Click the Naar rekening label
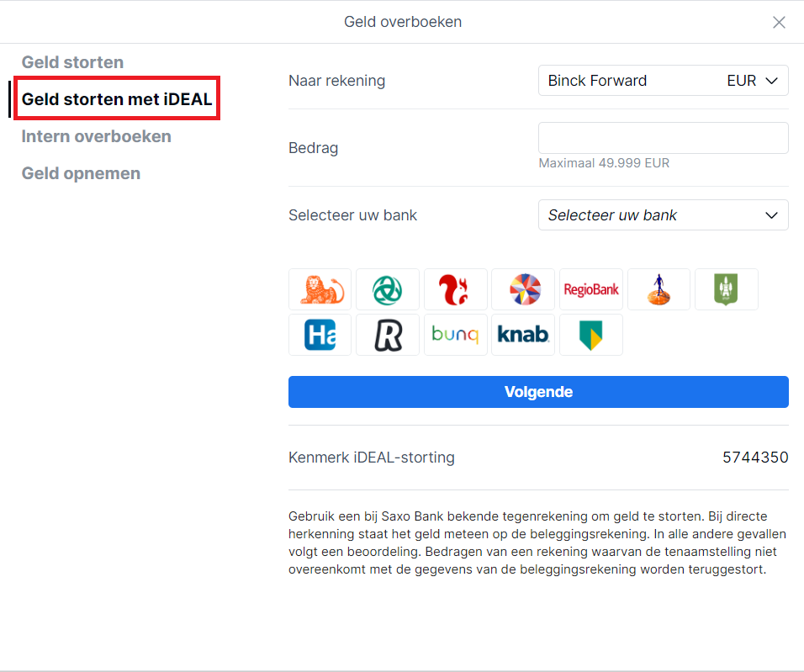 pos(337,81)
